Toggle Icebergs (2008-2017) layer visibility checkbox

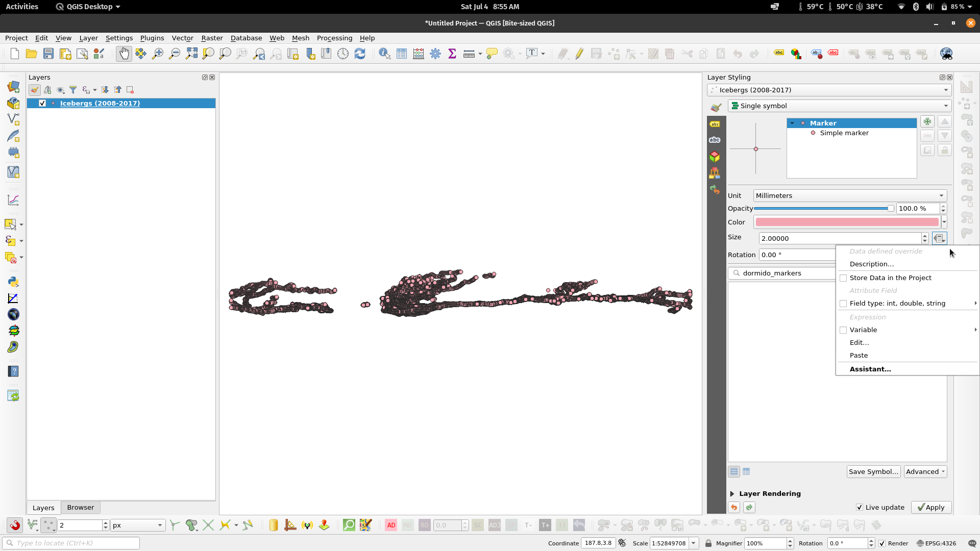coord(42,103)
